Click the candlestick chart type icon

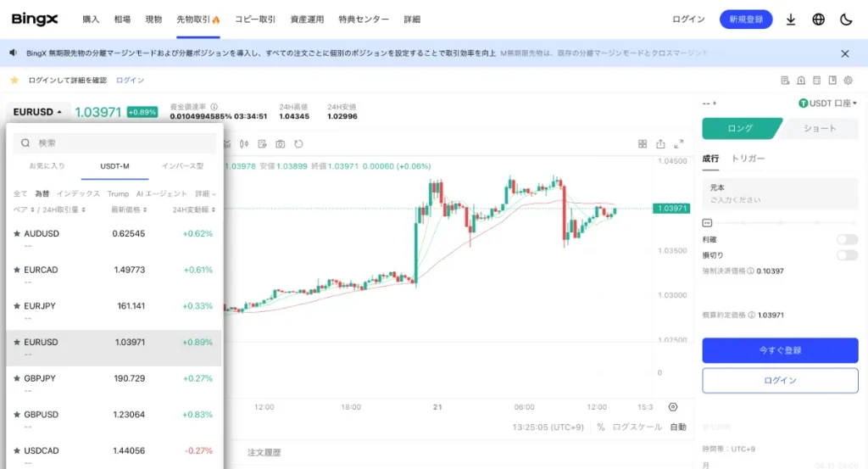click(x=244, y=144)
